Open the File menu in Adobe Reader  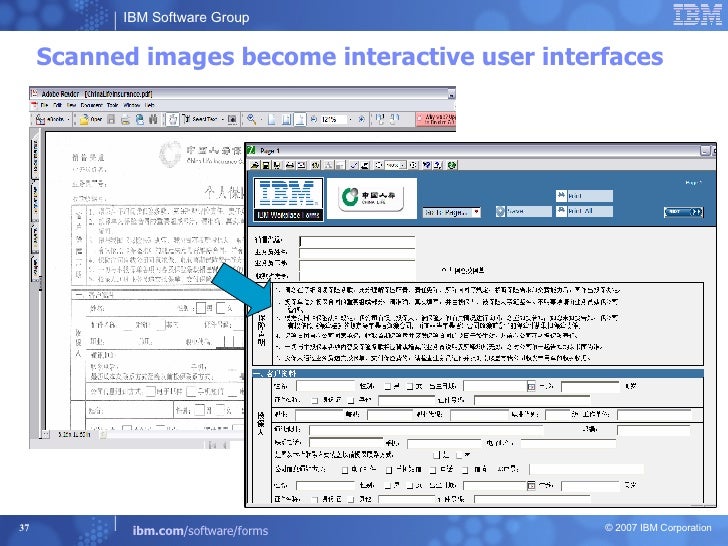coord(44,105)
